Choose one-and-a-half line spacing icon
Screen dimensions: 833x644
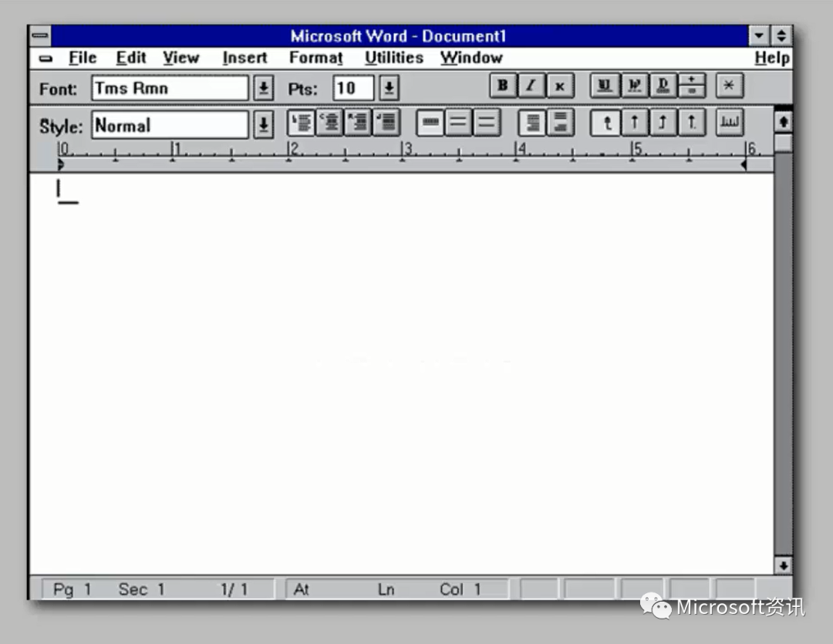click(x=458, y=123)
